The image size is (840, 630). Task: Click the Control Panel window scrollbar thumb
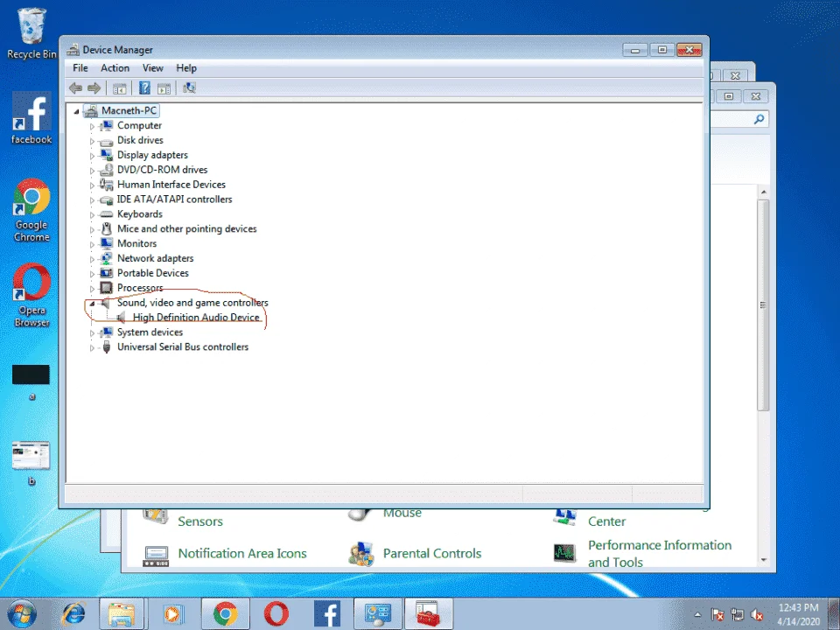[763, 305]
